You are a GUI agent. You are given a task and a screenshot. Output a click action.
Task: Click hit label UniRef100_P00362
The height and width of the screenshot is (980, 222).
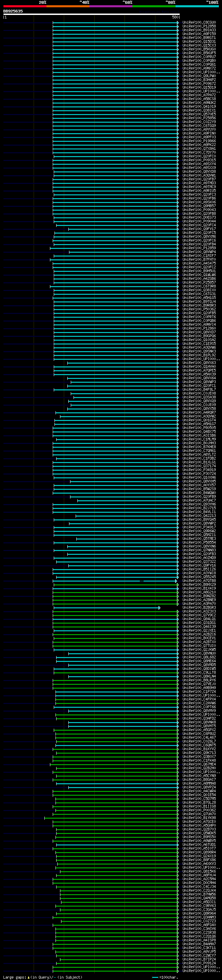(x=199, y=810)
